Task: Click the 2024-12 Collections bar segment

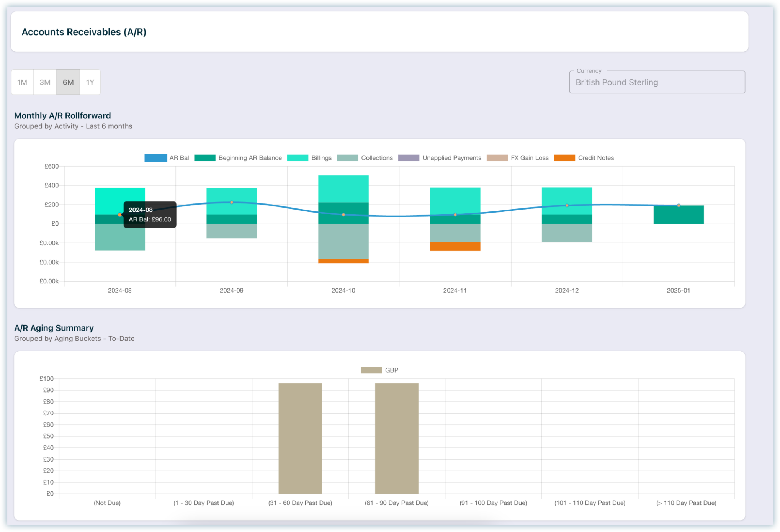Action: [567, 233]
